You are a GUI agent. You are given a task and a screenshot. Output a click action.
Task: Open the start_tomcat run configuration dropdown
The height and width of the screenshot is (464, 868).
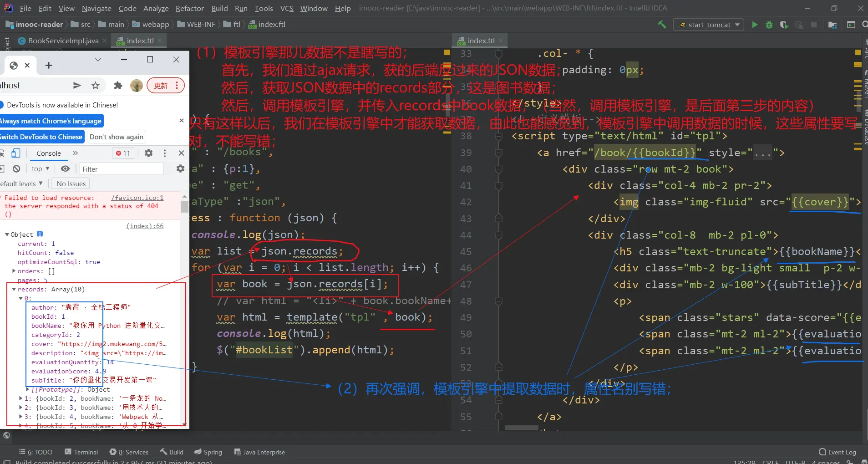click(x=708, y=25)
